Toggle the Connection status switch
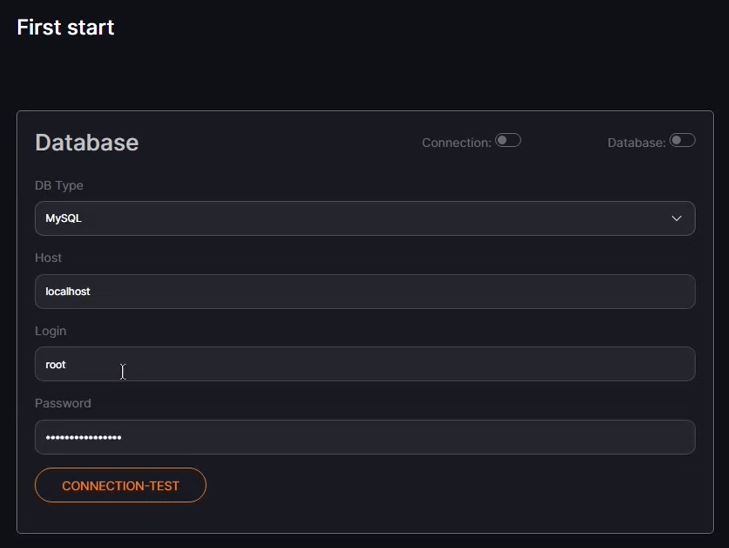The image size is (729, 548). click(x=508, y=140)
